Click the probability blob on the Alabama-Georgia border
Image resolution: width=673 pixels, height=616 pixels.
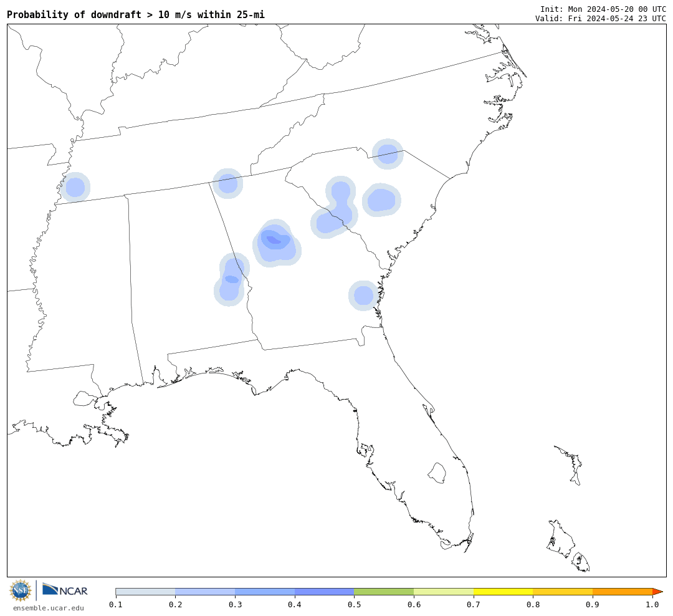point(231,280)
